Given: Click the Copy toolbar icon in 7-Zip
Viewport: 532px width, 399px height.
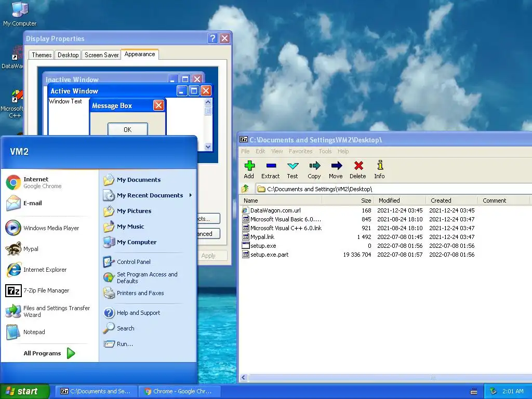Looking at the screenshot, I should (314, 169).
